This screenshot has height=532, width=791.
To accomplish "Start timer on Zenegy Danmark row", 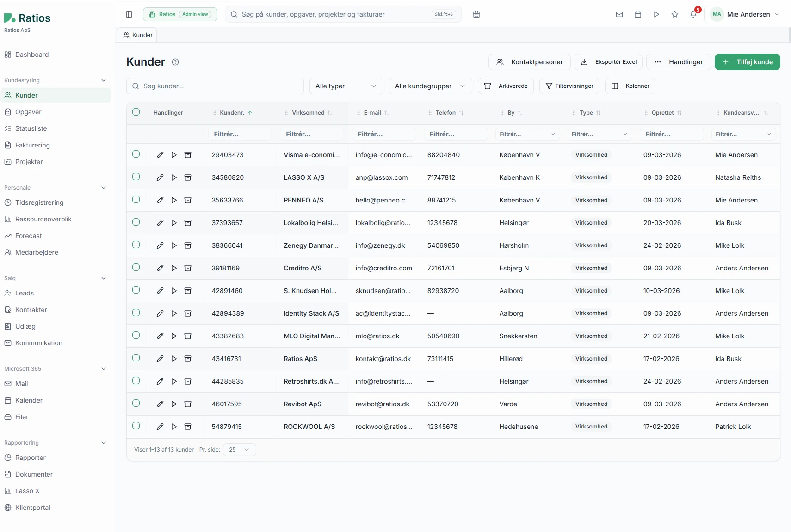I will tap(174, 245).
